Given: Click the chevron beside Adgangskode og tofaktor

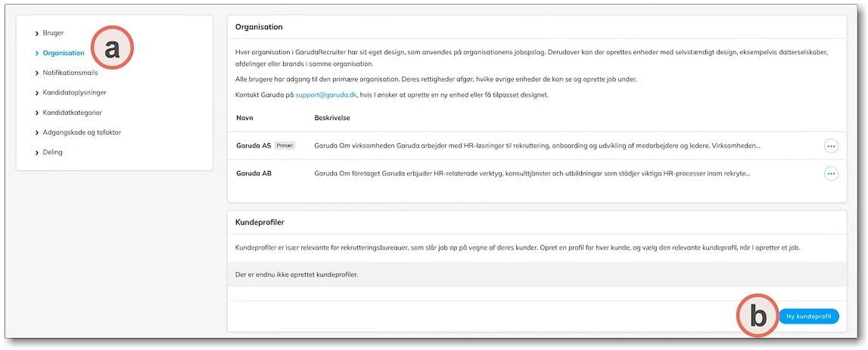Looking at the screenshot, I should click(36, 133).
